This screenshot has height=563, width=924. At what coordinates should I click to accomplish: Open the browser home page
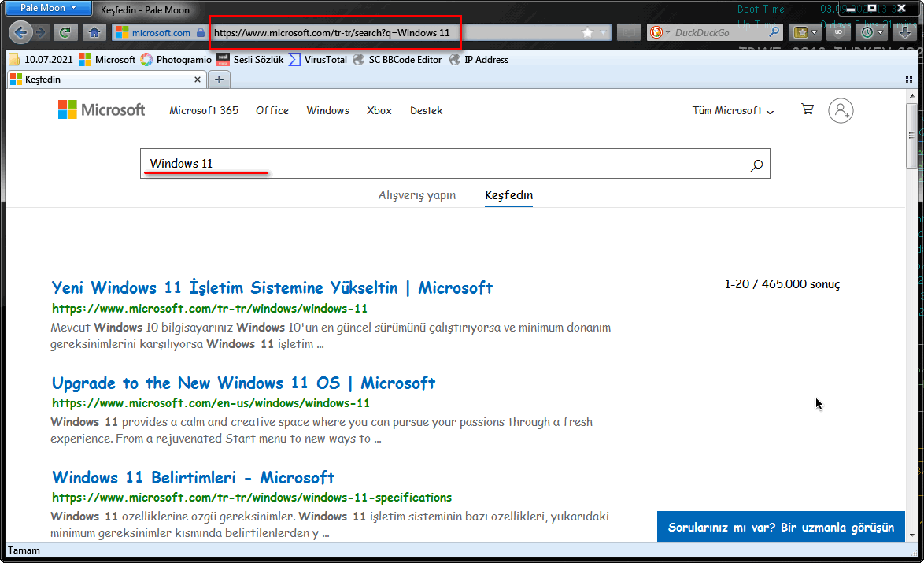(x=94, y=32)
